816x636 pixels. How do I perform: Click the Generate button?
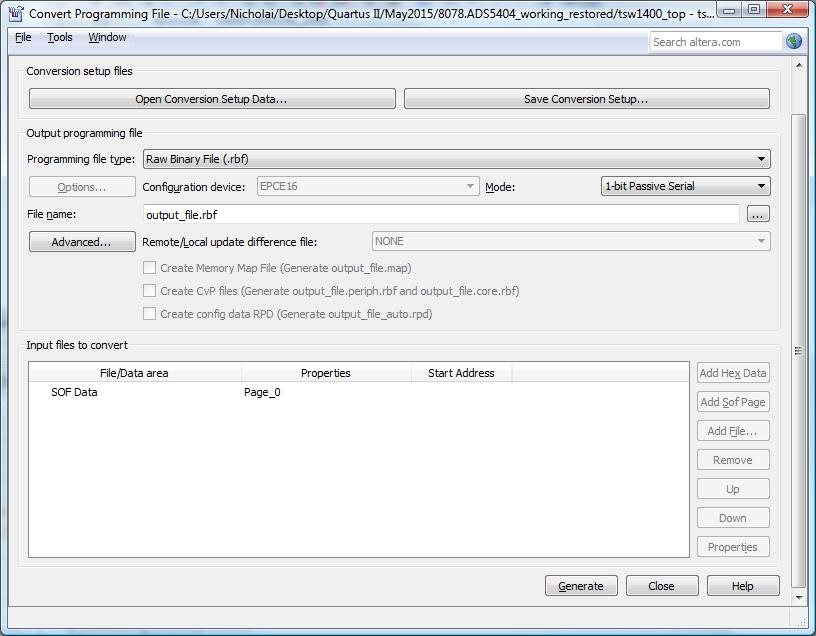click(581, 586)
